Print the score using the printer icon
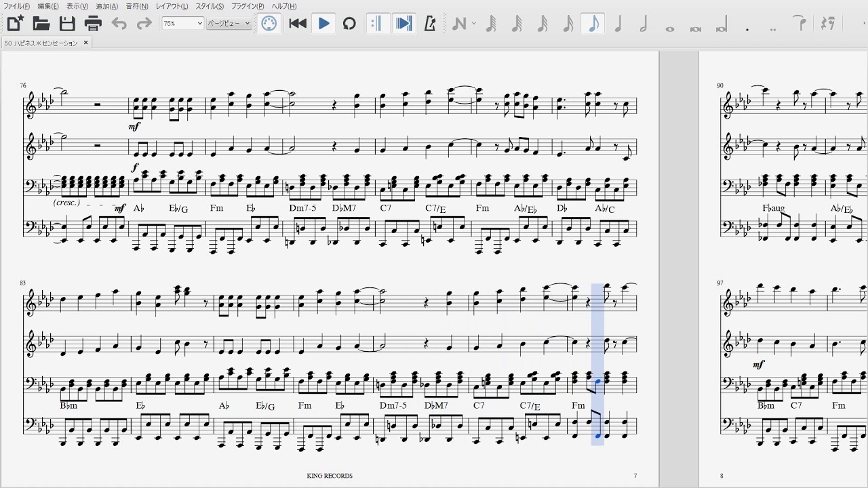 (93, 24)
